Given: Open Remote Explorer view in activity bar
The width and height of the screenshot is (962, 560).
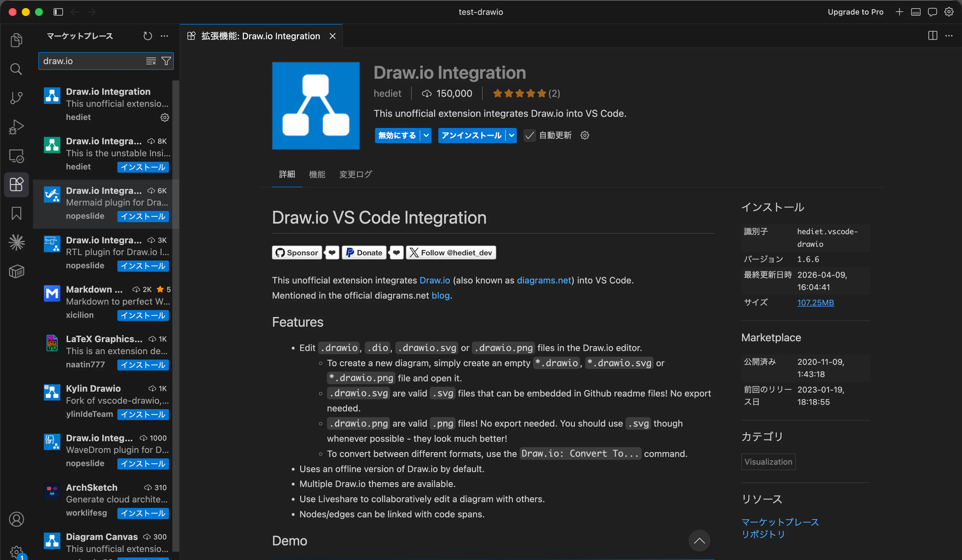Looking at the screenshot, I should 16,156.
